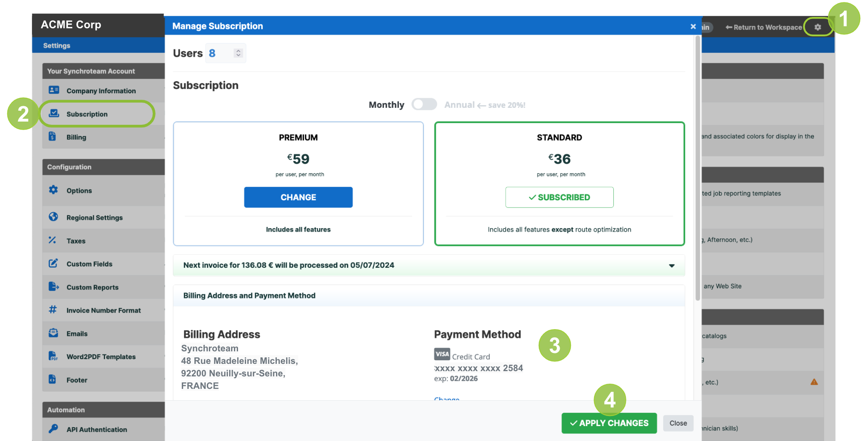Image resolution: width=868 pixels, height=441 pixels.
Task: Click the Users number field showing 8
Action: coord(225,53)
